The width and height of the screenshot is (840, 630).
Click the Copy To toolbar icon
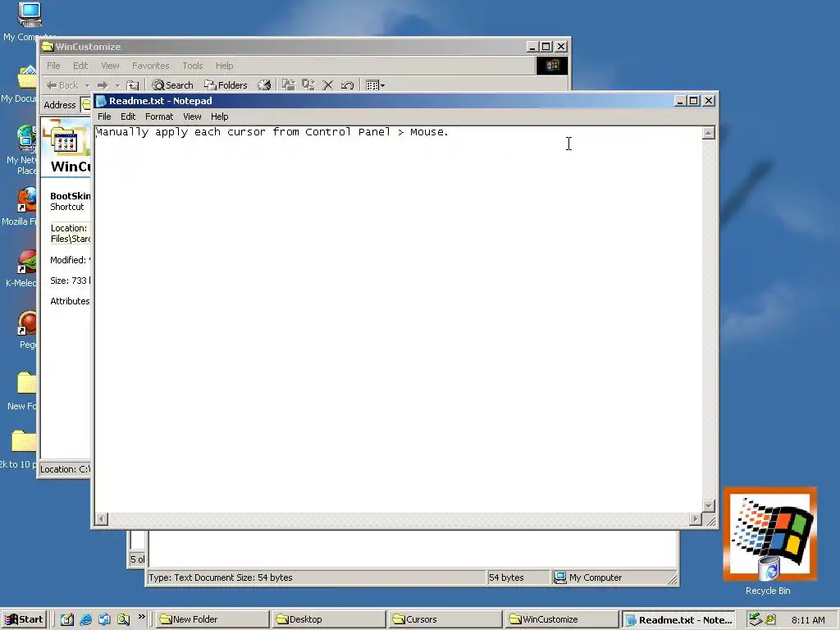(308, 85)
